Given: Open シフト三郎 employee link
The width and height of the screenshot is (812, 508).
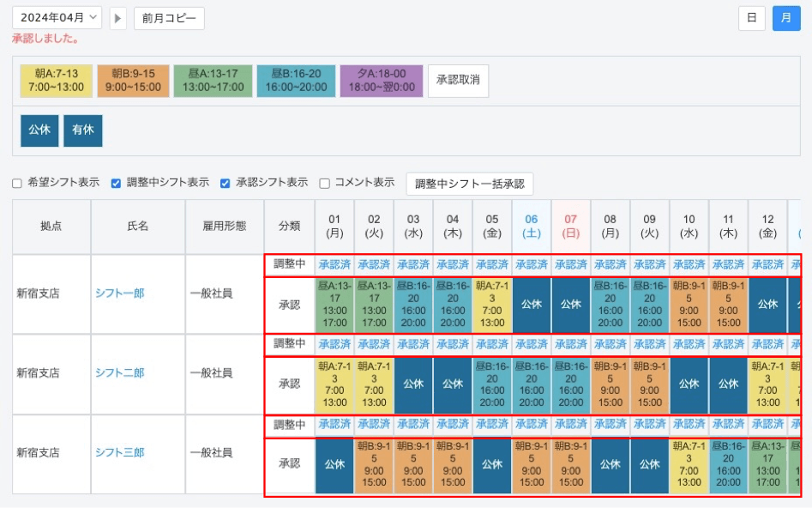Looking at the screenshot, I should tap(119, 453).
